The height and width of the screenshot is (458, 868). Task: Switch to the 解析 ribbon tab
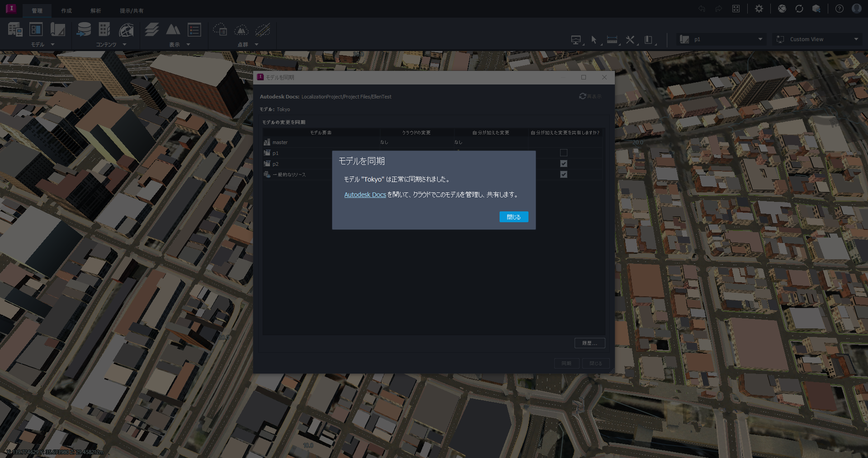[96, 11]
